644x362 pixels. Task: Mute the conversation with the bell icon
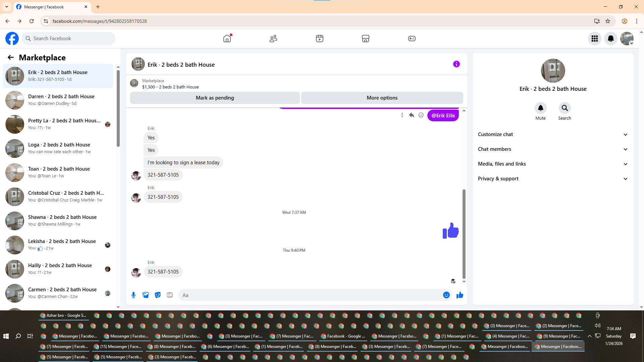point(540,108)
